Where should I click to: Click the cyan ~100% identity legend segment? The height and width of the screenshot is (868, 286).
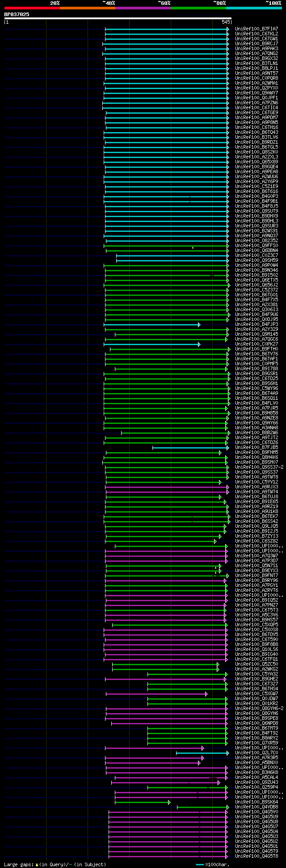(x=254, y=8)
